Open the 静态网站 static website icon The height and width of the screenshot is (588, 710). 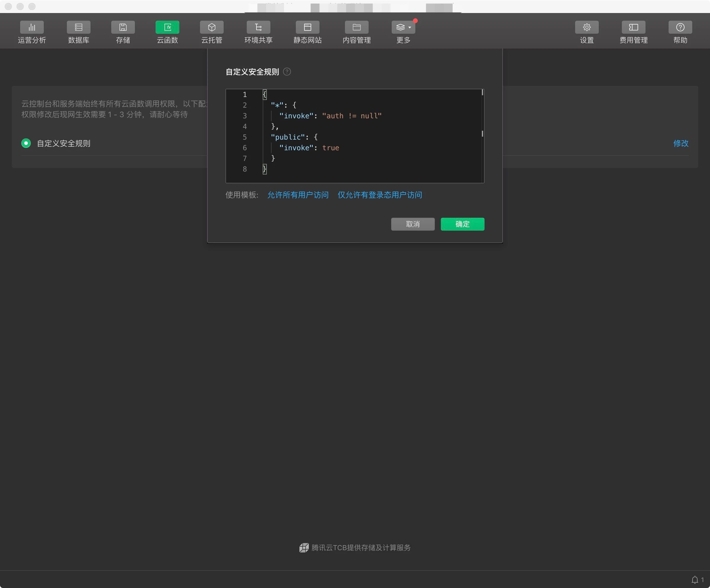pyautogui.click(x=307, y=28)
